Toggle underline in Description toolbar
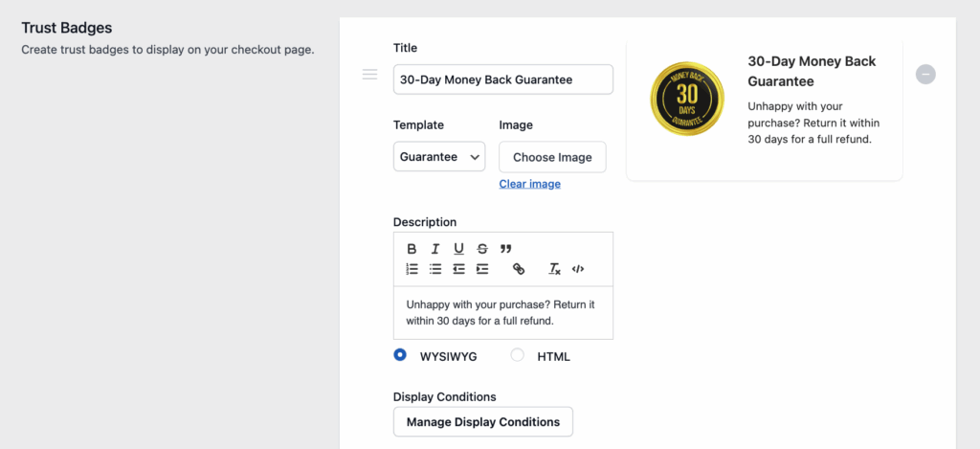The image size is (980, 449). (458, 249)
